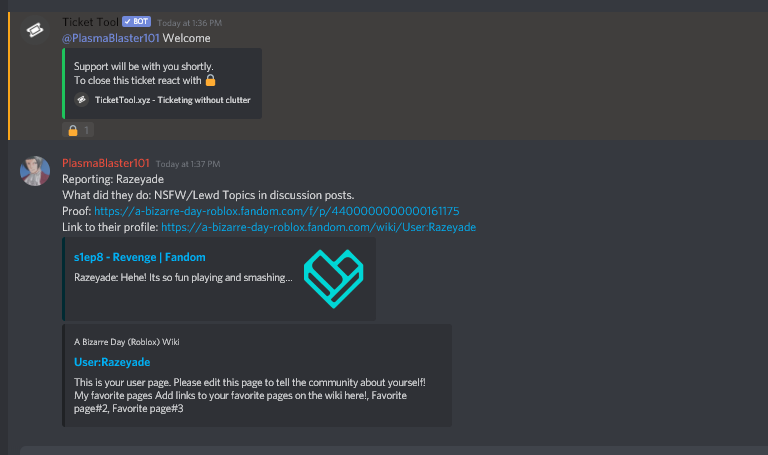Click the TicketTool.xyz footer icon
Screen dimensions: 768x455
point(81,100)
